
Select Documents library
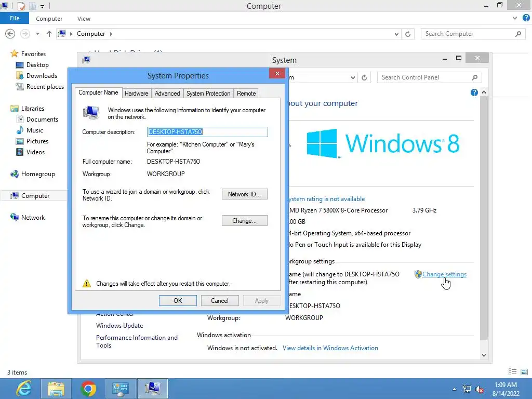[42, 119]
